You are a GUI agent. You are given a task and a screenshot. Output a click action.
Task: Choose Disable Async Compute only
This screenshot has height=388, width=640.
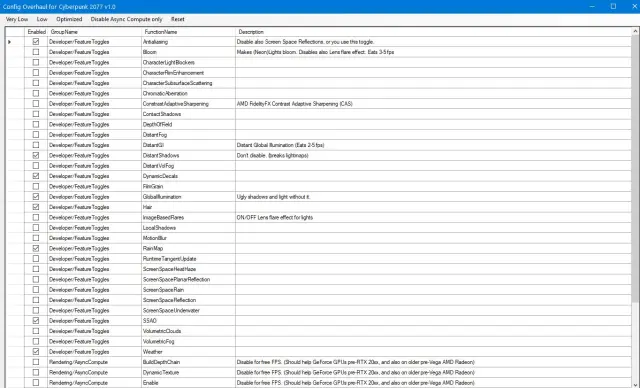pos(126,19)
